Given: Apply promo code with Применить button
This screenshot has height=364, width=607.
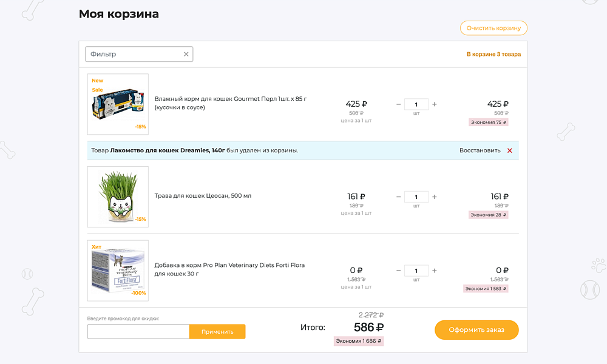Looking at the screenshot, I should click(x=217, y=331).
